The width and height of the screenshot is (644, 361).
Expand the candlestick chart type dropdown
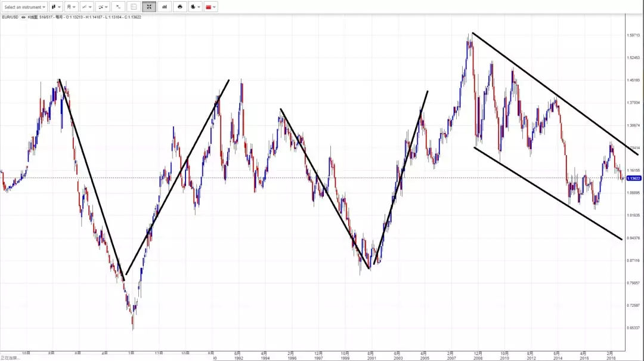click(56, 7)
